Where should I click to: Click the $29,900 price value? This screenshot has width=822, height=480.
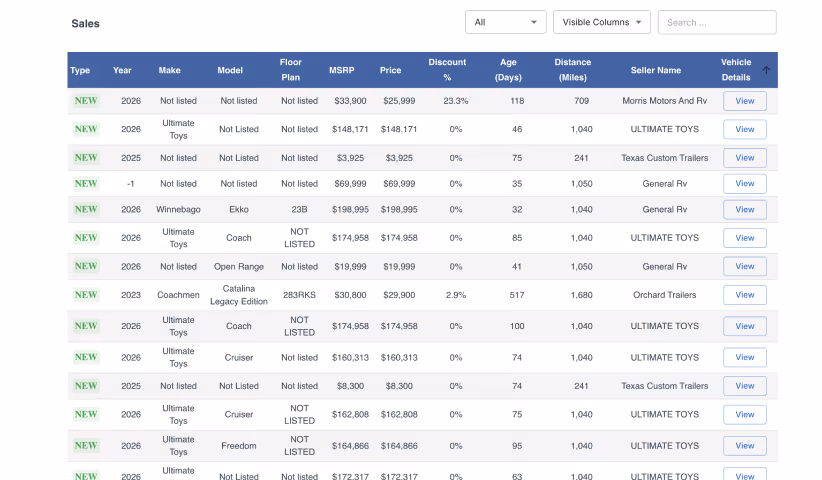point(399,295)
